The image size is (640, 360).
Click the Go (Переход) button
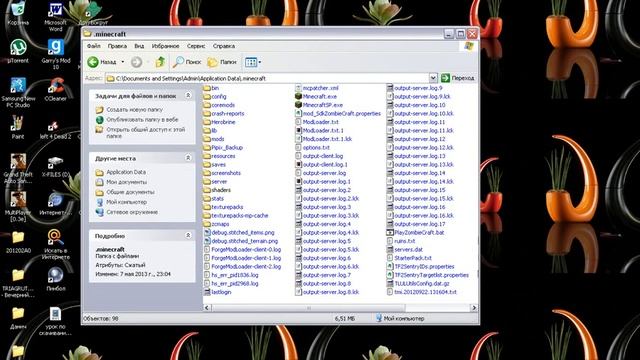click(458, 78)
